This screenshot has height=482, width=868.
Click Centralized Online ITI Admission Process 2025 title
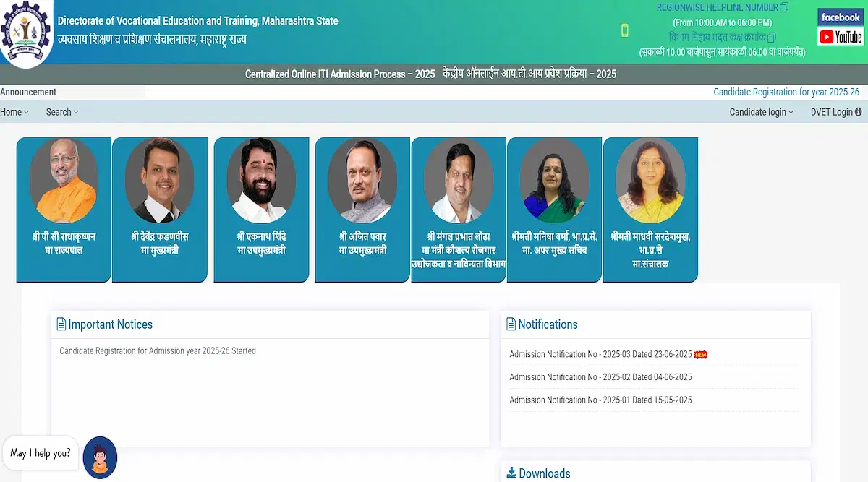[x=340, y=74]
